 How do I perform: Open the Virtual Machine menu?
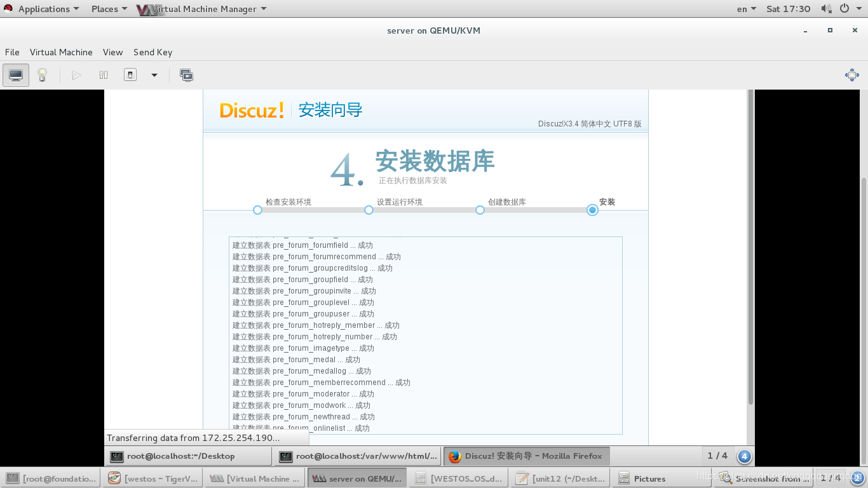[61, 52]
